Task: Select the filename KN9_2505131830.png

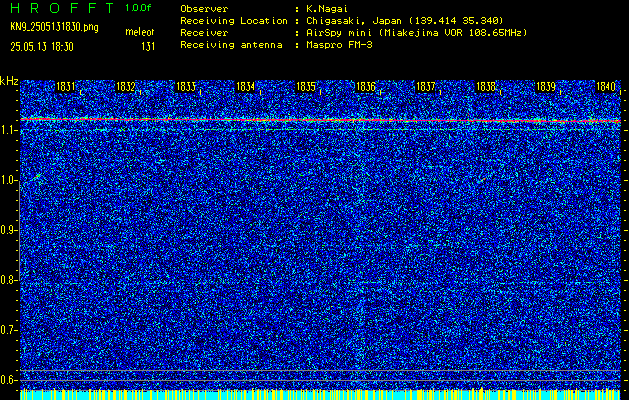Action: tap(54, 27)
